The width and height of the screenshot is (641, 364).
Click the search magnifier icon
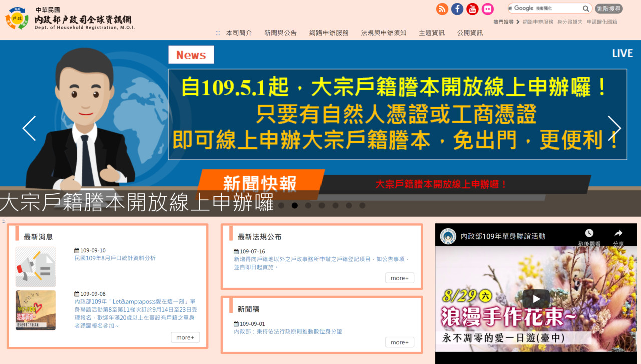tap(586, 9)
